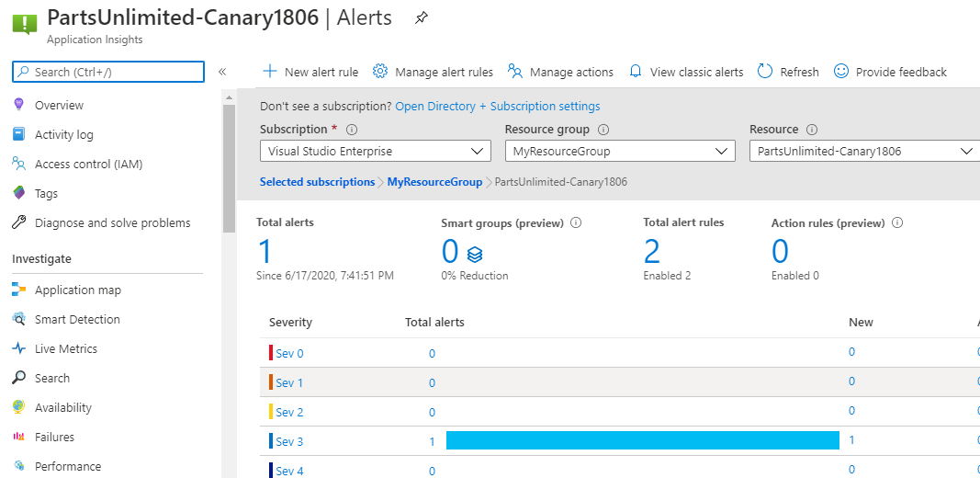Click the Selected subscriptions breadcrumb

coord(317,182)
